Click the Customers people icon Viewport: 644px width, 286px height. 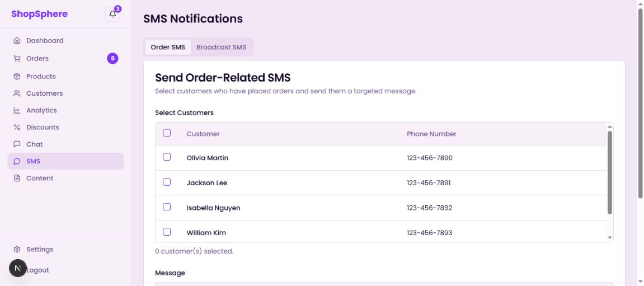17,93
